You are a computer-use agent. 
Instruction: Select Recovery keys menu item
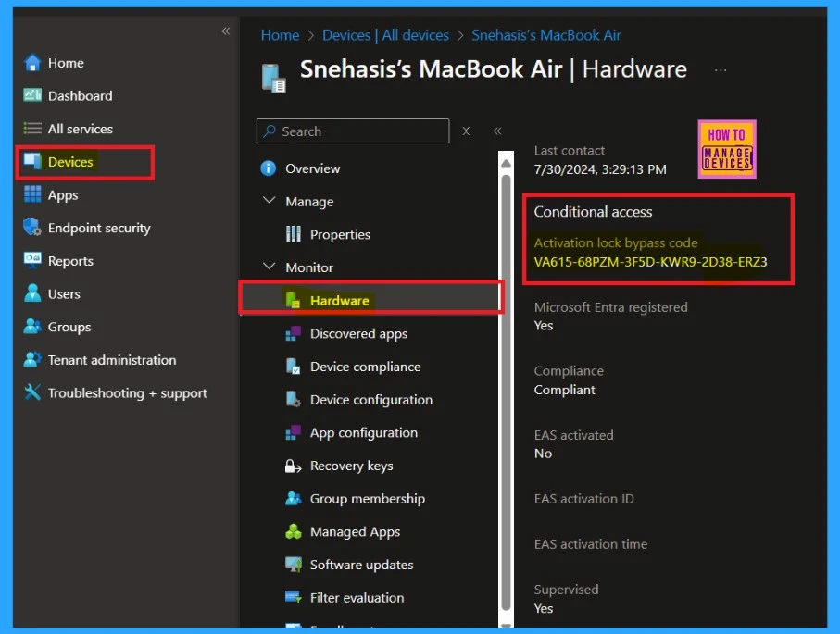point(351,466)
